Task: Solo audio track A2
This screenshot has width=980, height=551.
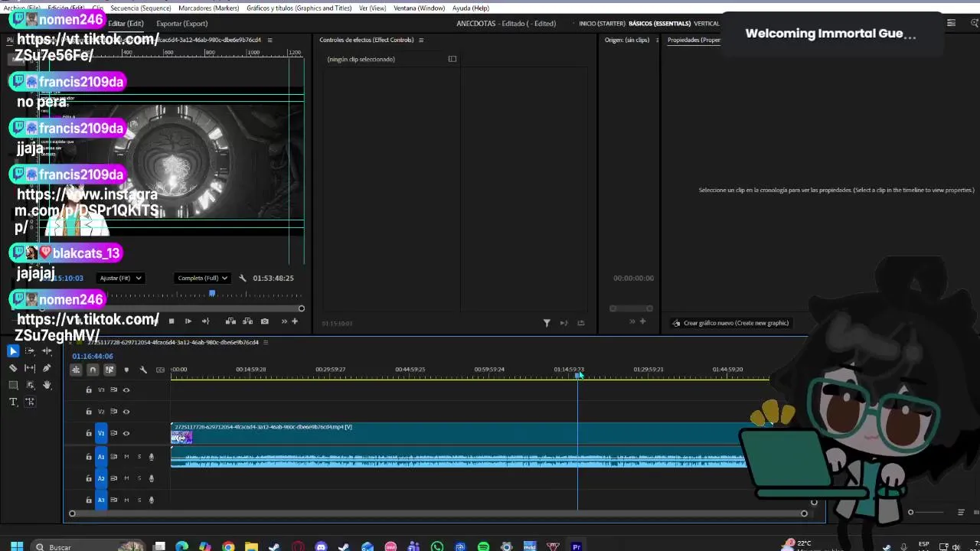Action: [139, 478]
